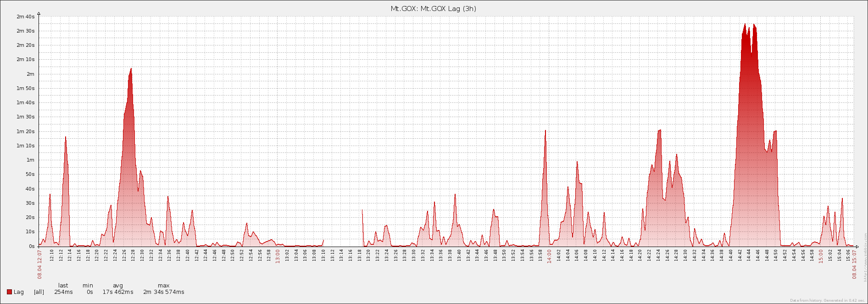Screen dimensions: 868x304
Task: Click the "13:58" x-axis time label
Action: pyautogui.click(x=541, y=255)
